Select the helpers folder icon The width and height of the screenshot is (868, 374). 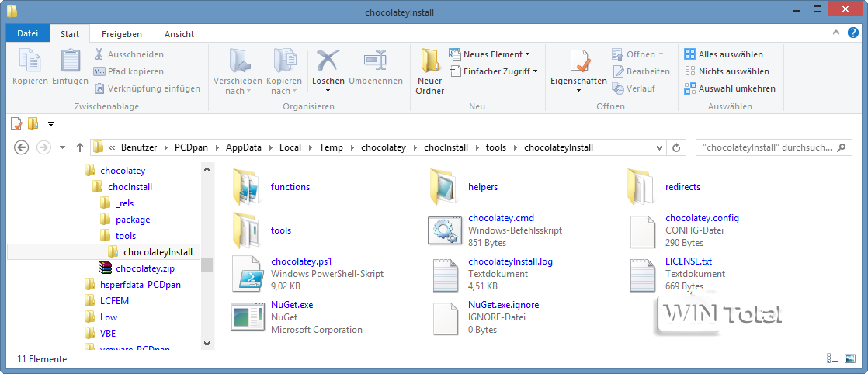pos(444,186)
